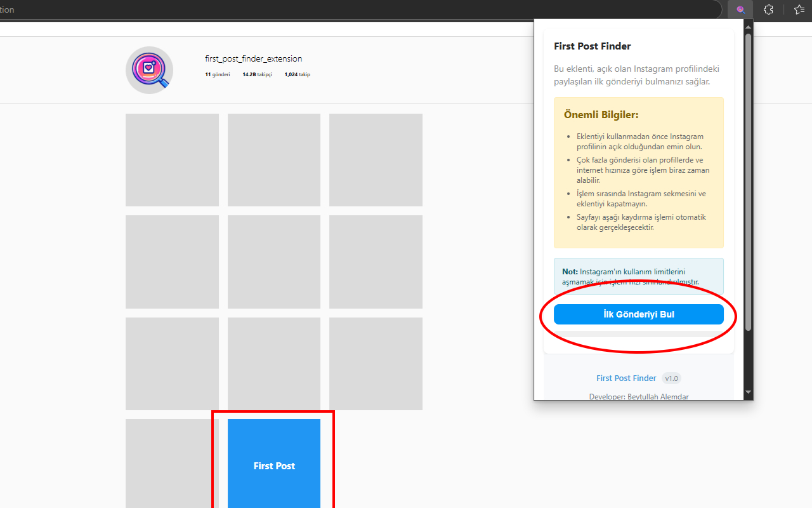Click the First Post Finder popup title
Viewport: 812px width, 508px height.
(593, 46)
